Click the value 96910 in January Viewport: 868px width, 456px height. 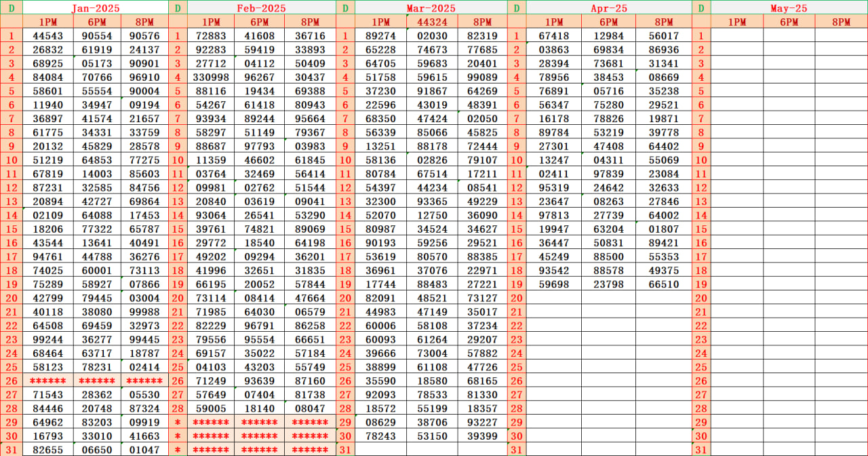pos(144,77)
